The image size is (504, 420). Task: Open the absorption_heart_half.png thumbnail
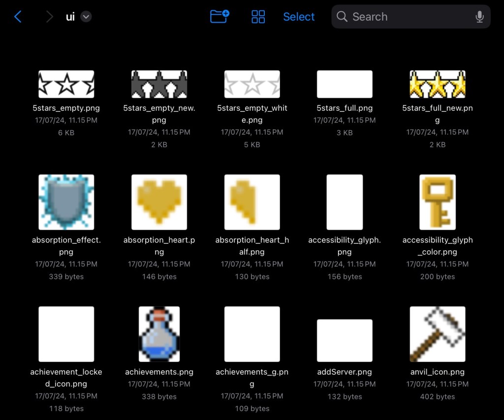tap(252, 202)
